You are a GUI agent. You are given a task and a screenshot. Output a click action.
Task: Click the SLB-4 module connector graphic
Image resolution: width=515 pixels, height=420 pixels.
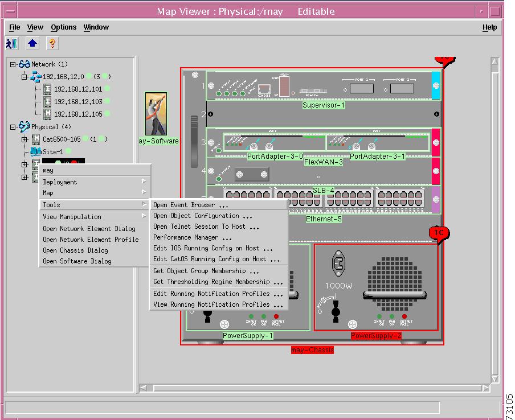252,174
